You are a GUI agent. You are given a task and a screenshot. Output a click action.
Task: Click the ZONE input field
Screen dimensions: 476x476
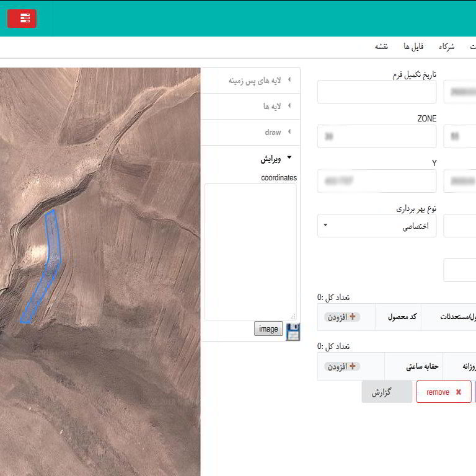click(377, 136)
